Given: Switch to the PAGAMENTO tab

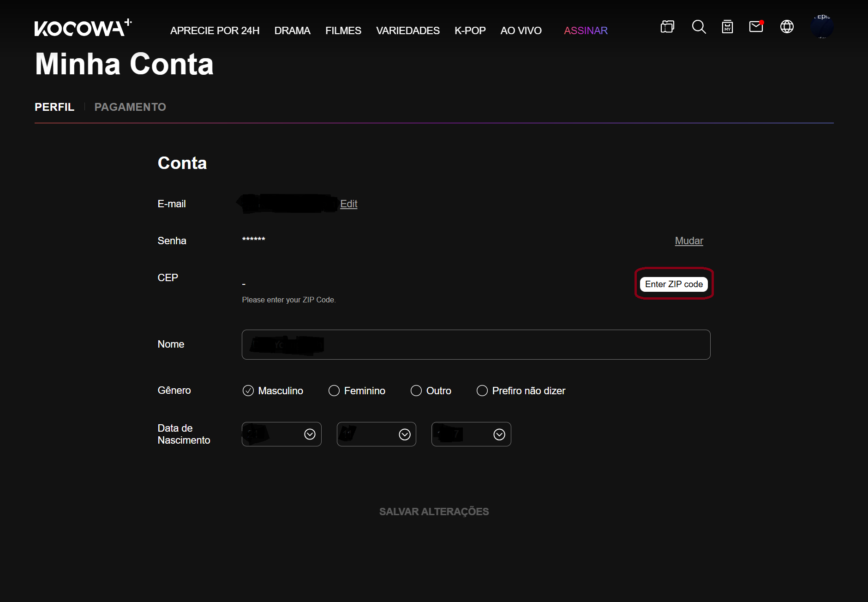Looking at the screenshot, I should (x=130, y=107).
